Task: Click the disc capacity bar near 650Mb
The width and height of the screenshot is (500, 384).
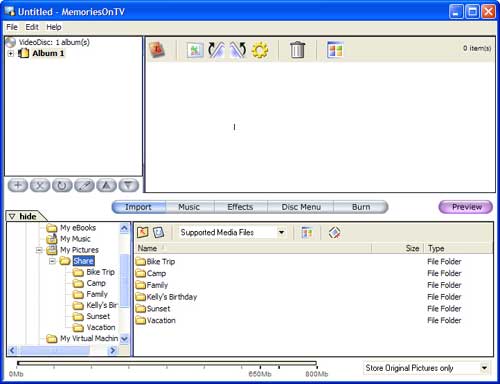Action: (260, 364)
